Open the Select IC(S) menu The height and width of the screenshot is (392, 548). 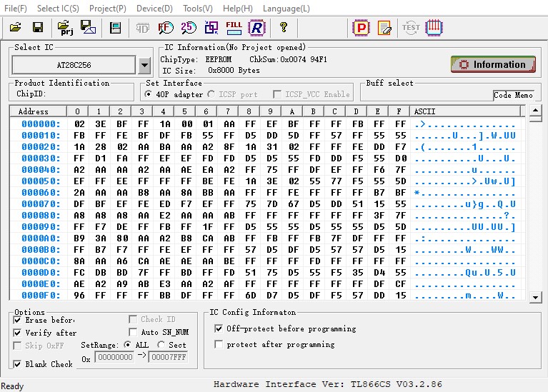coord(58,9)
